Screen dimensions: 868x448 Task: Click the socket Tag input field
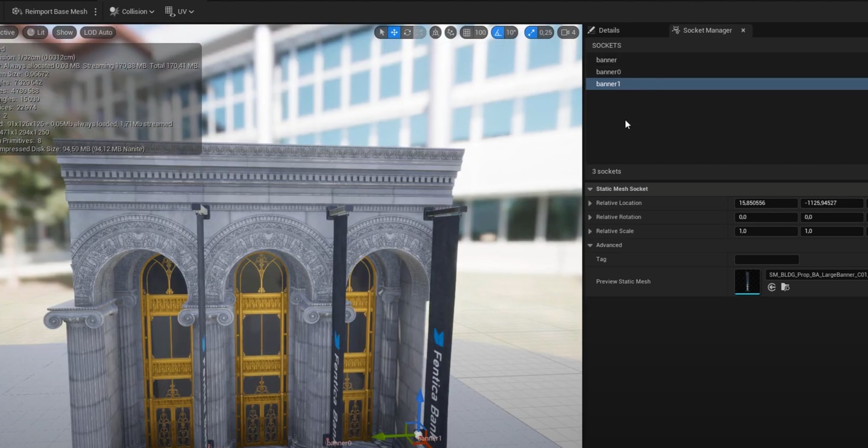pyautogui.click(x=766, y=260)
